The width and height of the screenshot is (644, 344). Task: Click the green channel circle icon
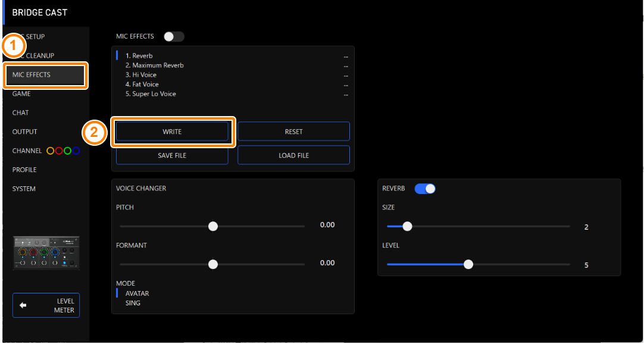pos(67,151)
